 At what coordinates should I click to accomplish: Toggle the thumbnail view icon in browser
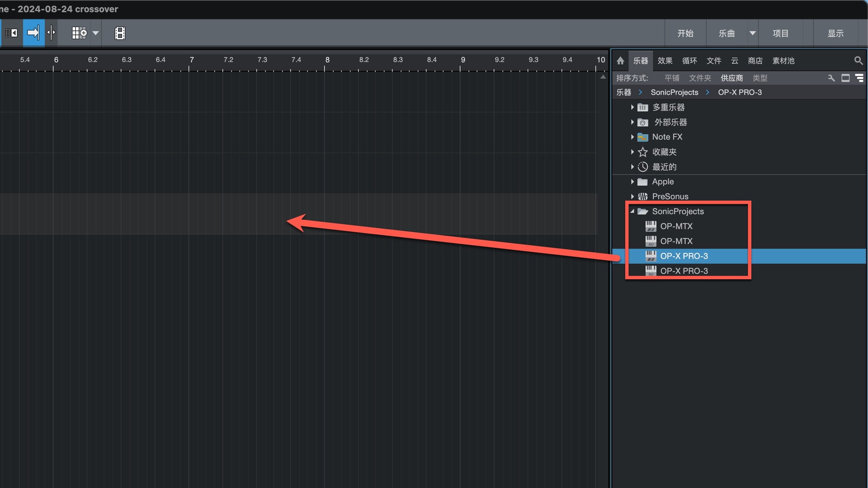pos(845,78)
